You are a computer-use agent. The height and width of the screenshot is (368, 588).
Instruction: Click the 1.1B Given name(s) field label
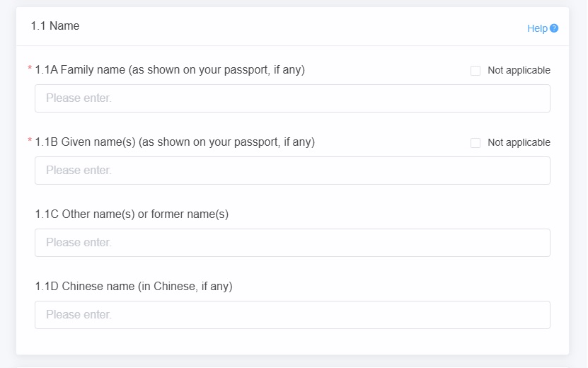pos(175,142)
